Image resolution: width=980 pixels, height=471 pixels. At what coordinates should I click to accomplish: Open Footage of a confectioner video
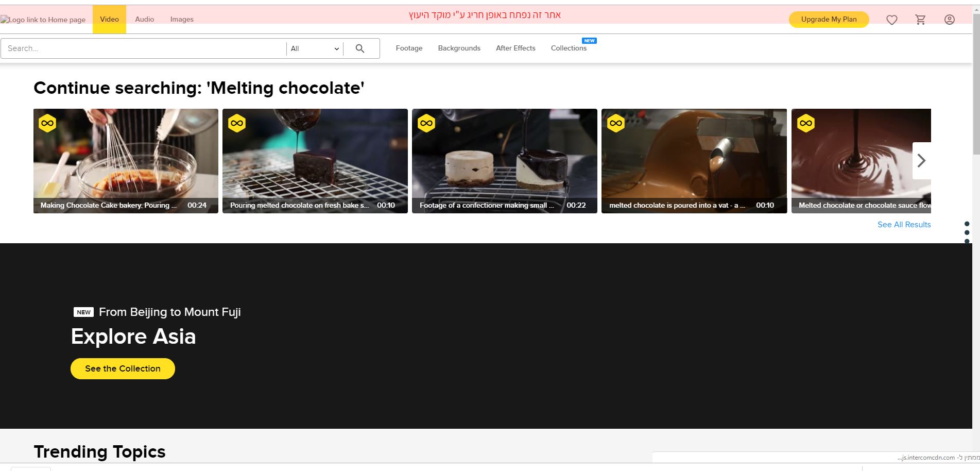[505, 161]
